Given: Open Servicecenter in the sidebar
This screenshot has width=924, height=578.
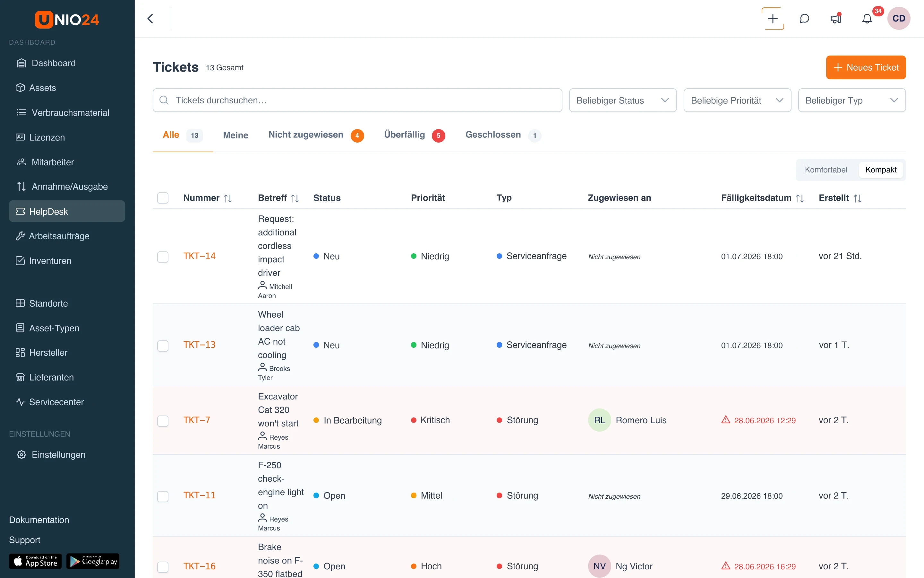Looking at the screenshot, I should 67,402.
